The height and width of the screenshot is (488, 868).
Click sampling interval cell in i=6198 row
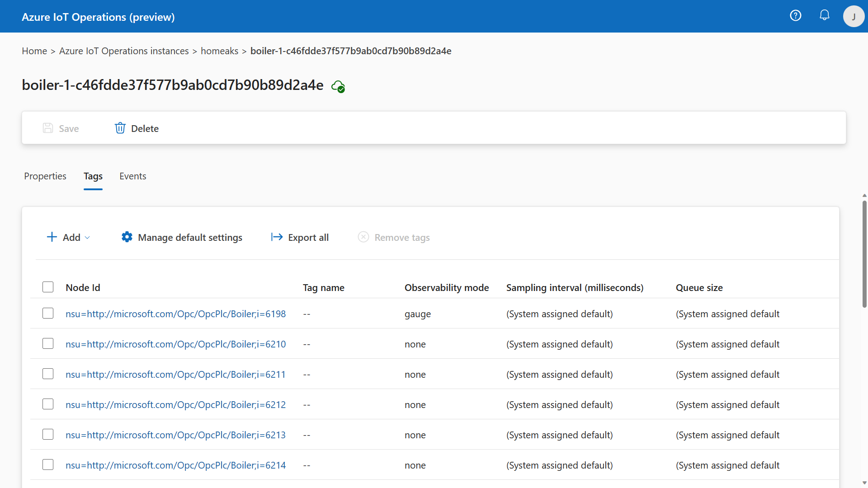[560, 314]
